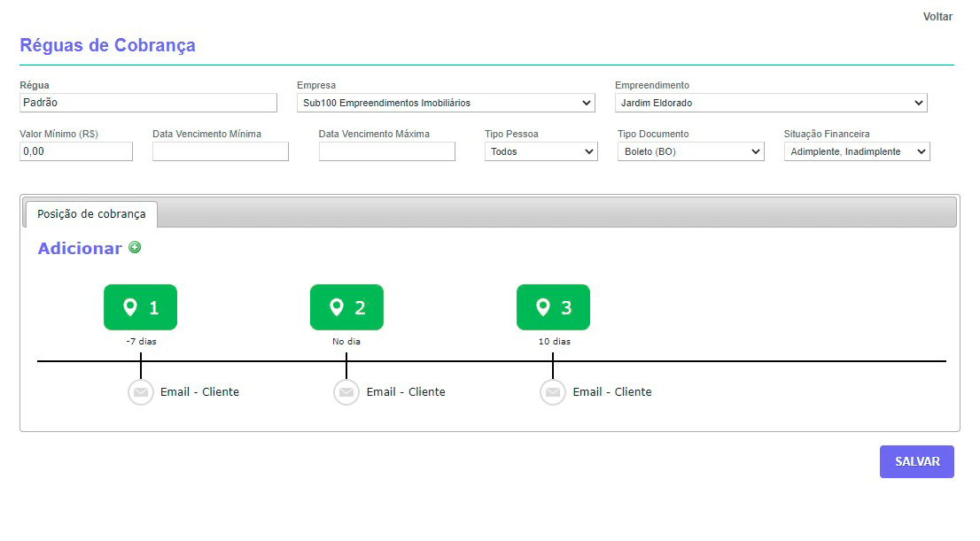The width and height of the screenshot is (980, 541).
Task: Click the Valor Mínimo (R$) field
Action: point(76,152)
